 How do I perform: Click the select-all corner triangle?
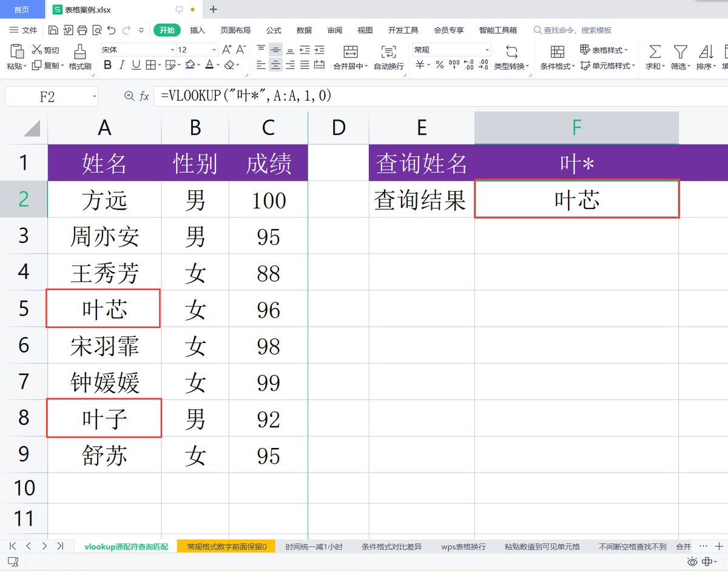pos(32,128)
